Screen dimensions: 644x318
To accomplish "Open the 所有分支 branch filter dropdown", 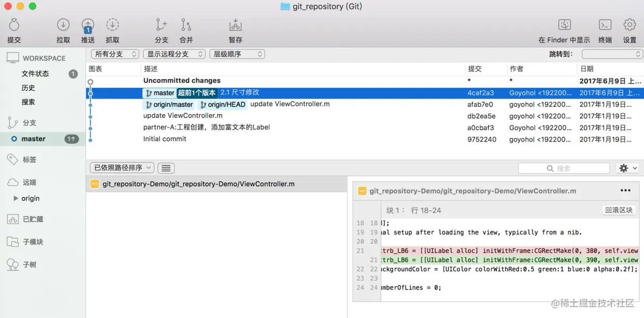I will click(115, 54).
